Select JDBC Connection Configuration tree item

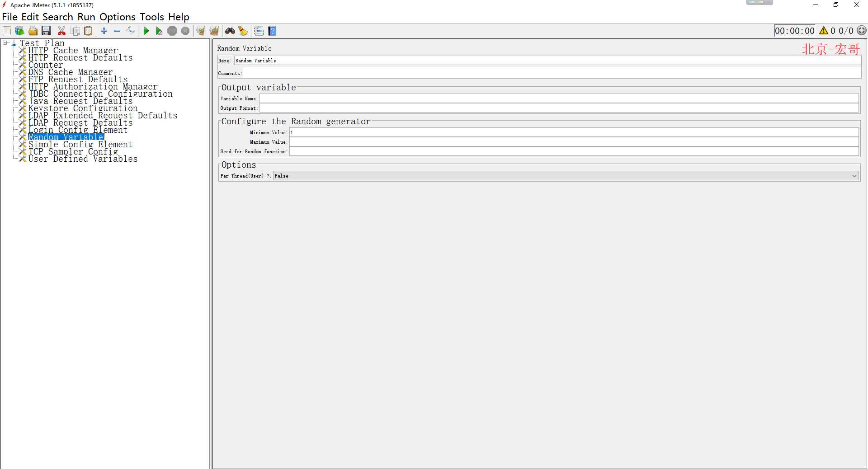click(100, 94)
